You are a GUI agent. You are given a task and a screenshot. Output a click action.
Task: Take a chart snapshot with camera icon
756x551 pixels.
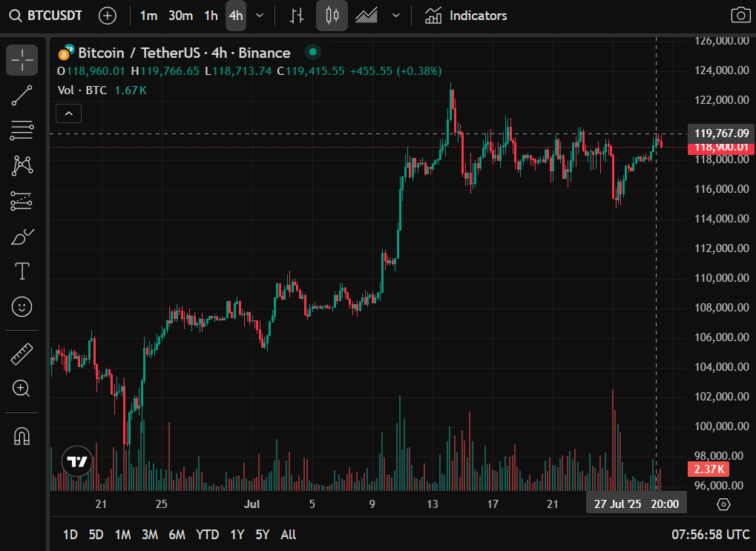(740, 16)
